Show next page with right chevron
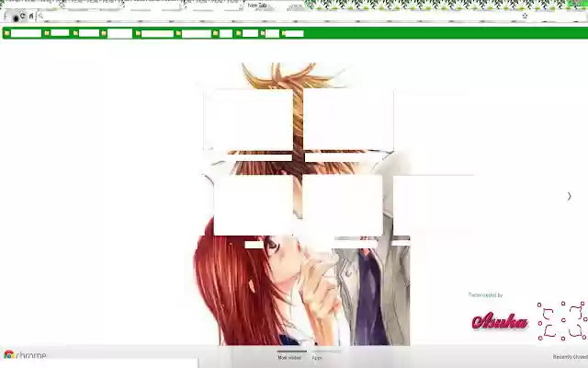 pyautogui.click(x=569, y=196)
